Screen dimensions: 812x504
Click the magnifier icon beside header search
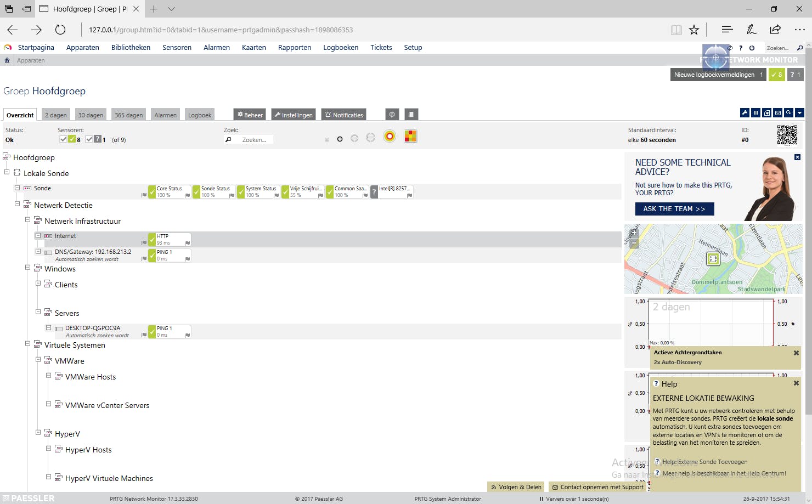(800, 48)
